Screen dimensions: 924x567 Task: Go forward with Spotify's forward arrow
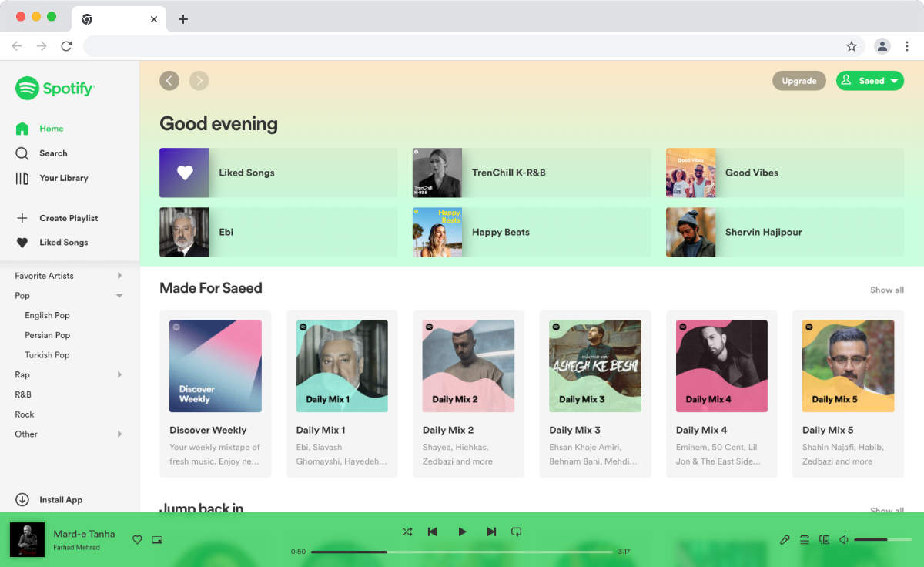[199, 81]
